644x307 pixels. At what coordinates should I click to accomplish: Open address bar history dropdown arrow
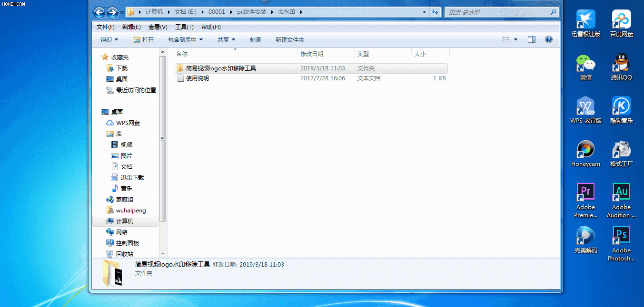(424, 12)
